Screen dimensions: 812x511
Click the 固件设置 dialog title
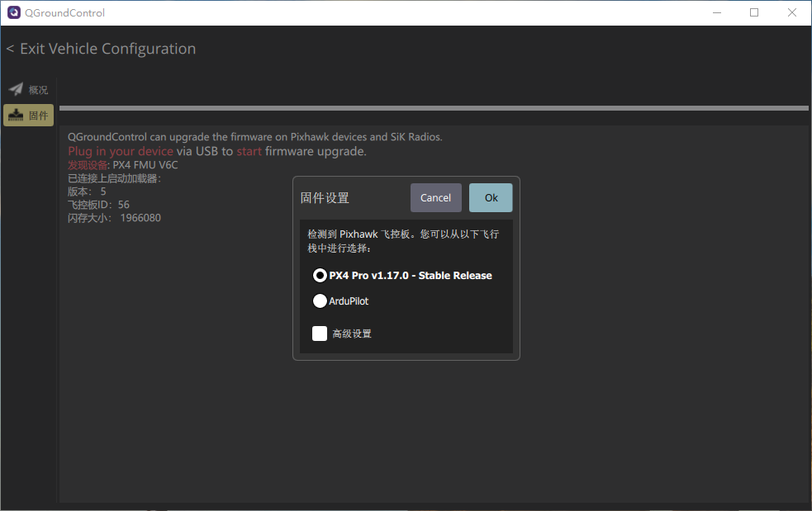(325, 198)
